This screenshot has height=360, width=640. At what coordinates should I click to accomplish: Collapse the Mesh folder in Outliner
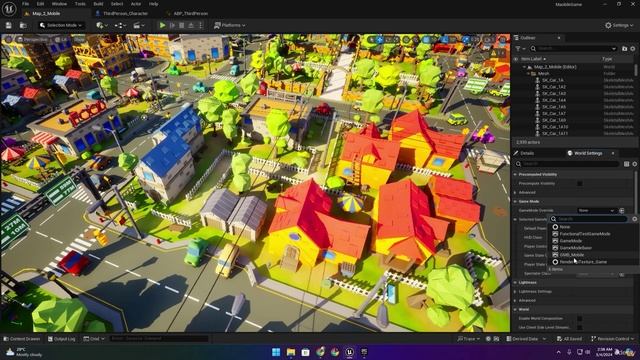[529, 73]
